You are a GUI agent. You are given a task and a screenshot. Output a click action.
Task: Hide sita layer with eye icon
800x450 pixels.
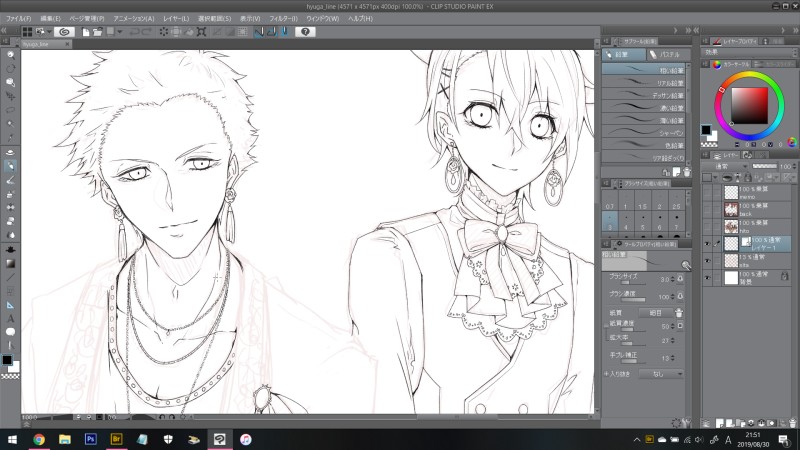point(707,261)
